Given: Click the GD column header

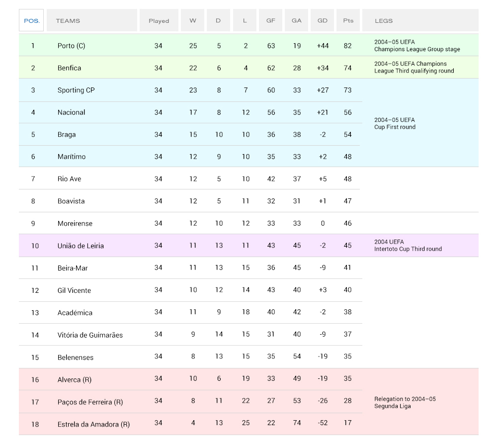Looking at the screenshot, I should coord(322,21).
